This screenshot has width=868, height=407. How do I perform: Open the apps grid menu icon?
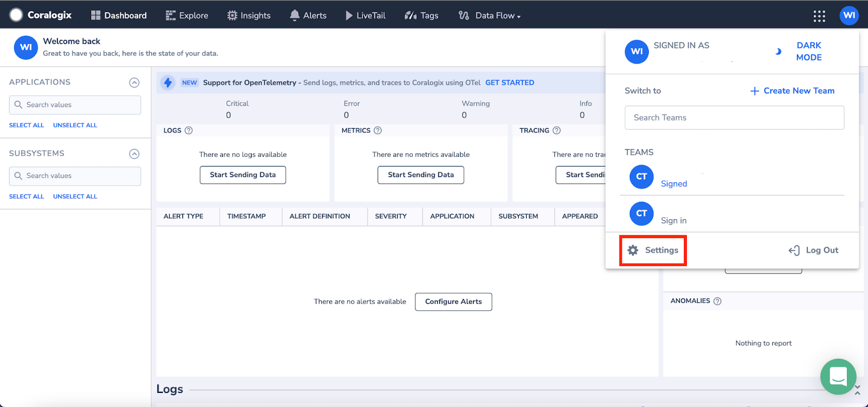[819, 16]
